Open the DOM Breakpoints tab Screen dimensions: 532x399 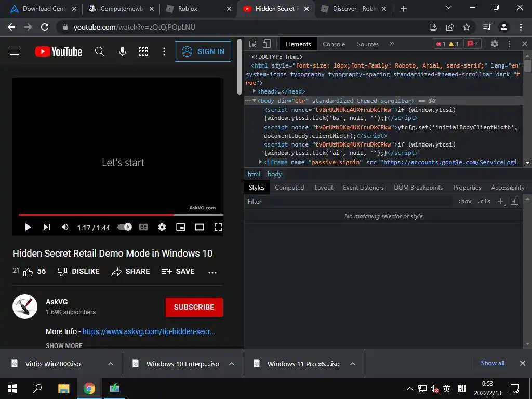click(x=418, y=187)
